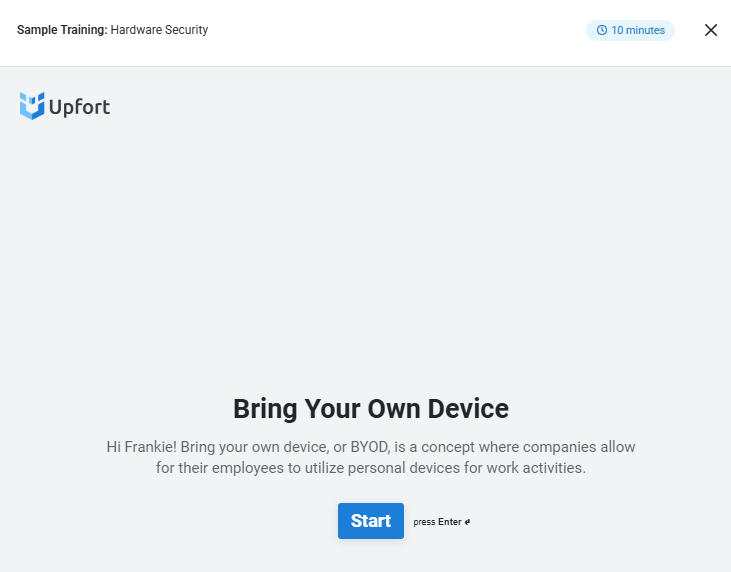The width and height of the screenshot is (731, 572).
Task: Click the Sample Training label
Action: pyautogui.click(x=62, y=30)
